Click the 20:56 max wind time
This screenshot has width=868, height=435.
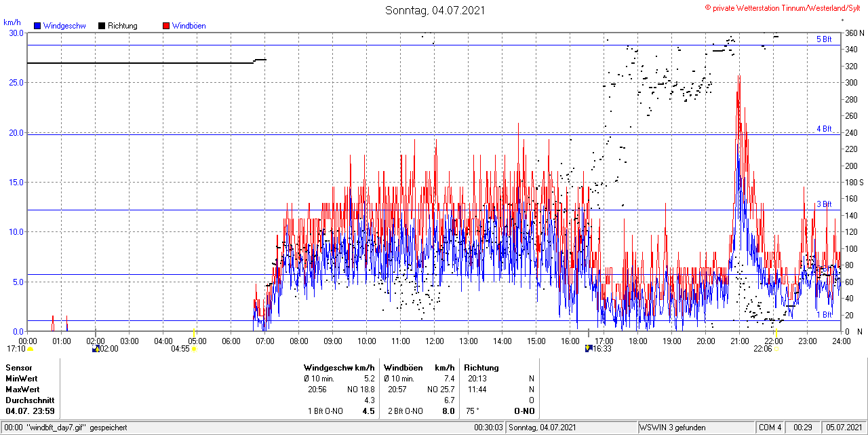[317, 390]
